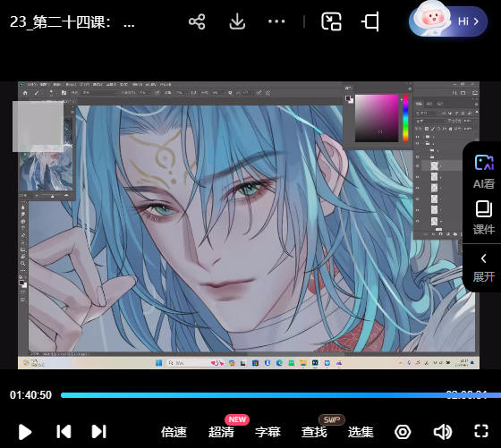Click the crop screenshot icon in top bar

(x=370, y=21)
